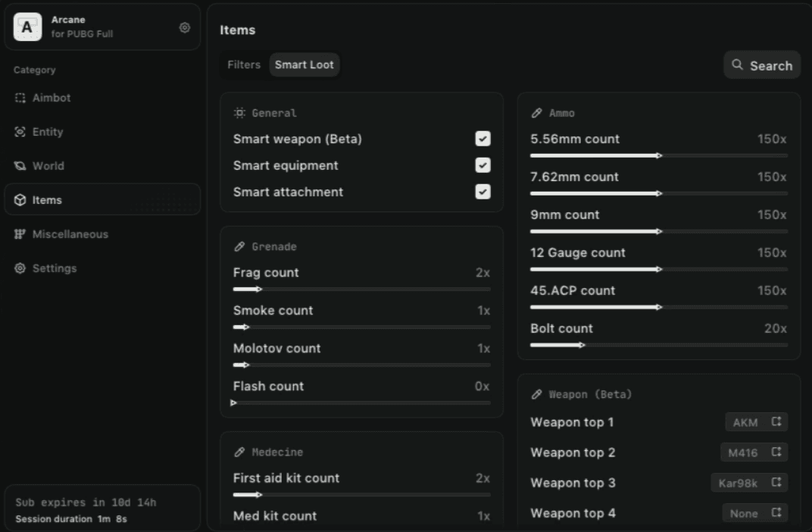The height and width of the screenshot is (532, 812).
Task: Adjust the Smoke count slider
Action: [361, 327]
